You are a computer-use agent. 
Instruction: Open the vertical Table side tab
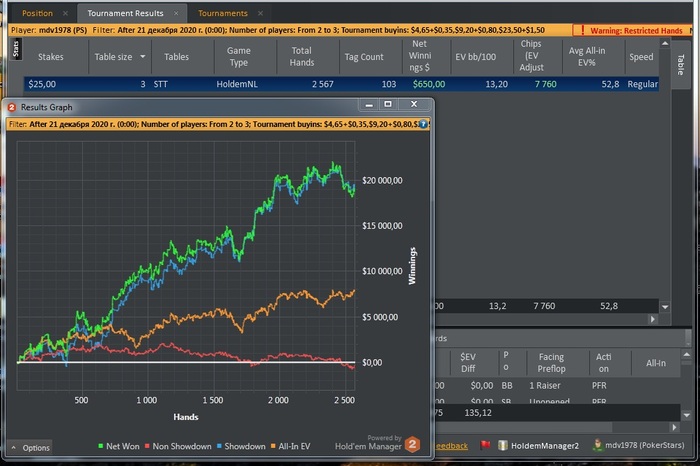click(681, 65)
